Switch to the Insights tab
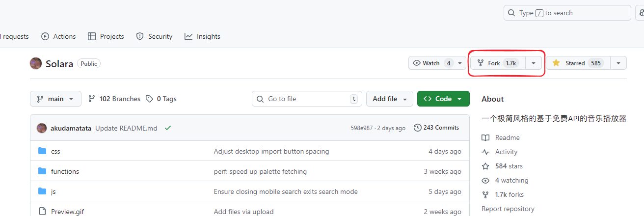The image size is (644, 216). click(x=202, y=36)
